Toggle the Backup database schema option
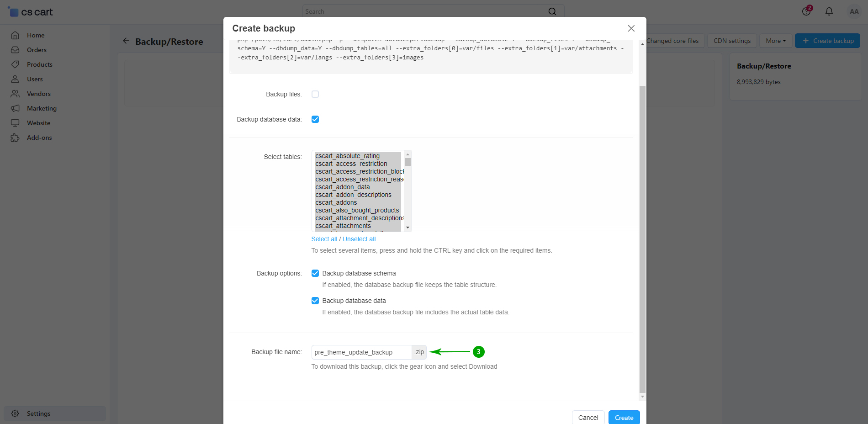 pos(315,273)
